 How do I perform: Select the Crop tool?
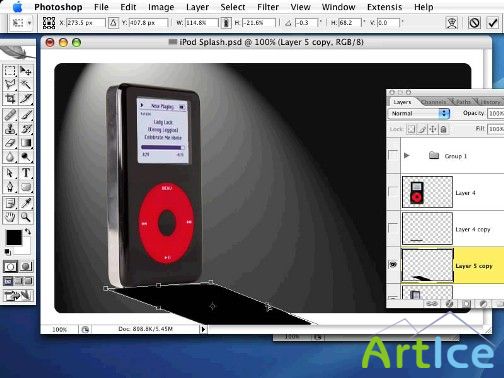click(10, 98)
